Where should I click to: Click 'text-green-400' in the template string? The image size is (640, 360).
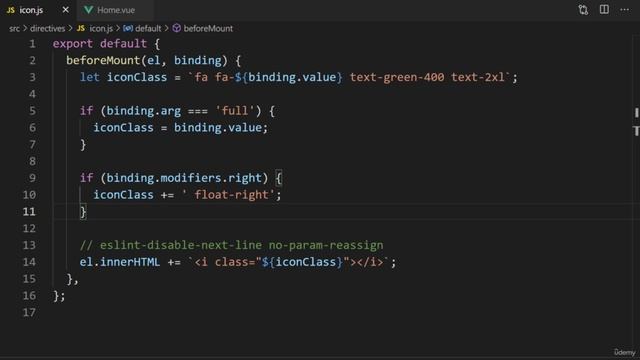[397, 77]
